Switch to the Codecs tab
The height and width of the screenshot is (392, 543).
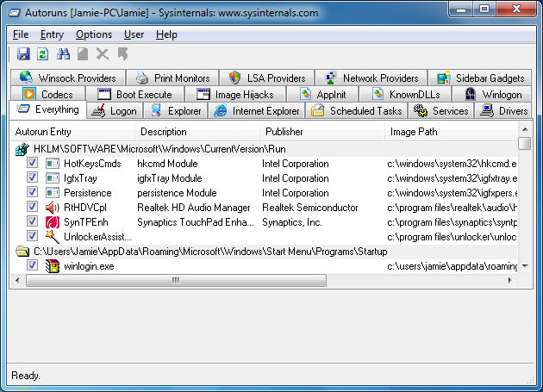pos(48,94)
